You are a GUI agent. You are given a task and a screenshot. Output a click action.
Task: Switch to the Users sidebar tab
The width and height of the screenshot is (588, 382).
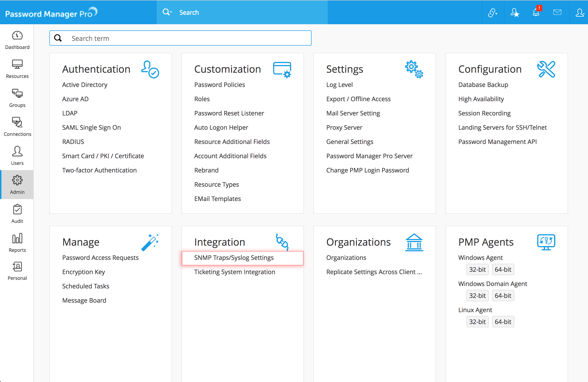[17, 155]
